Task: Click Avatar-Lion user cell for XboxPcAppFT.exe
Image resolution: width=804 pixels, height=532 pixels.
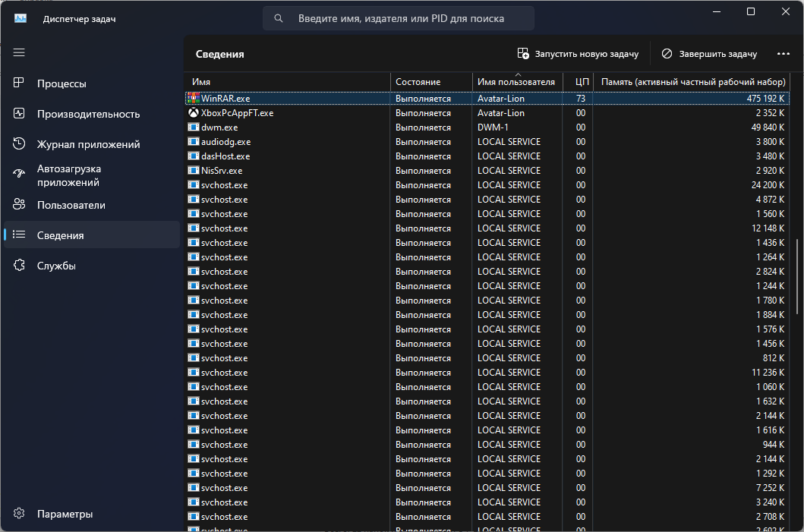Action: pyautogui.click(x=500, y=113)
